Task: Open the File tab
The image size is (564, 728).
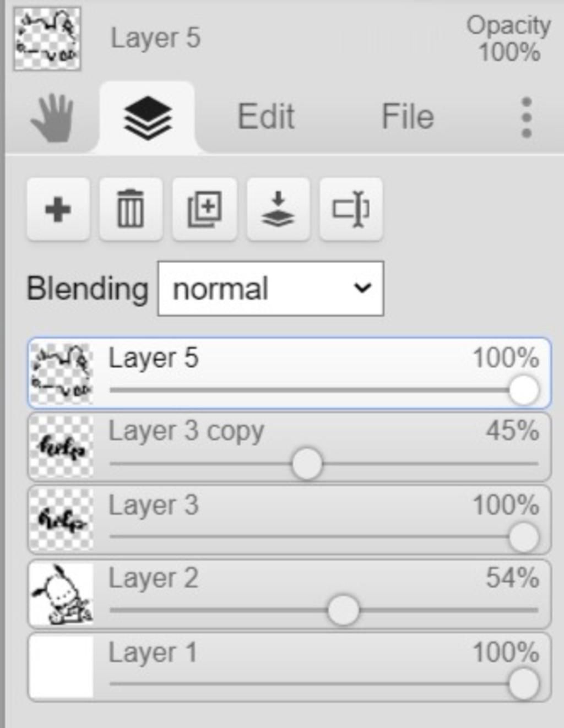Action: [x=408, y=117]
